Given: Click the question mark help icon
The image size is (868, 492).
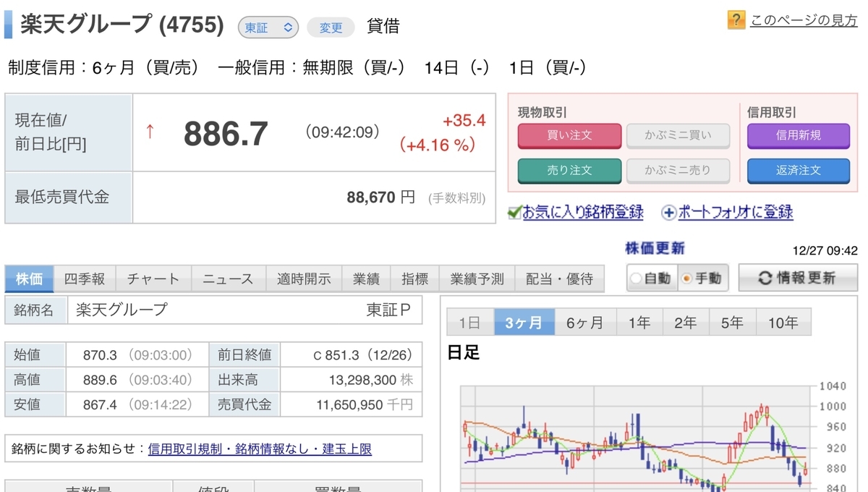Looking at the screenshot, I should (736, 20).
